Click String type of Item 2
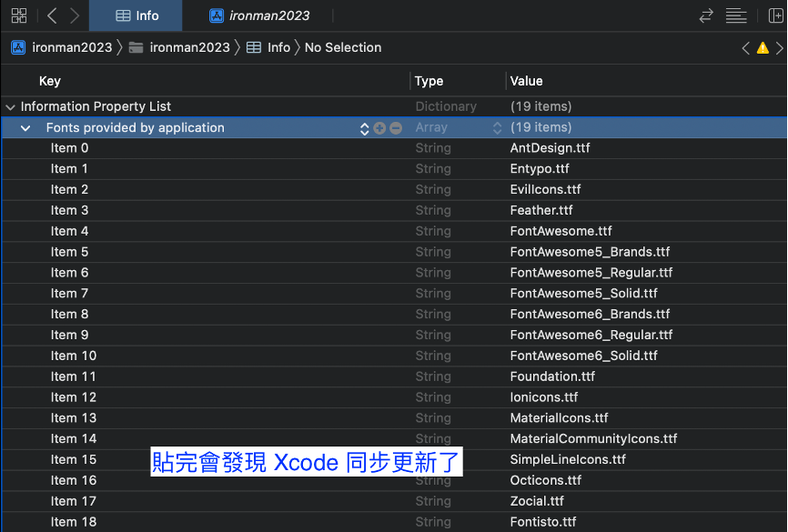Viewport: 788px width, 532px height. (433, 189)
